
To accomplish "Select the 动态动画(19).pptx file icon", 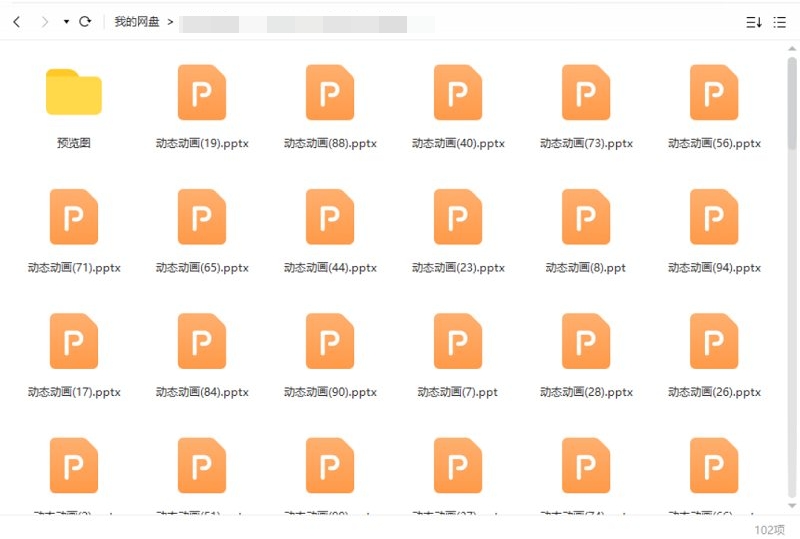I will click(202, 92).
